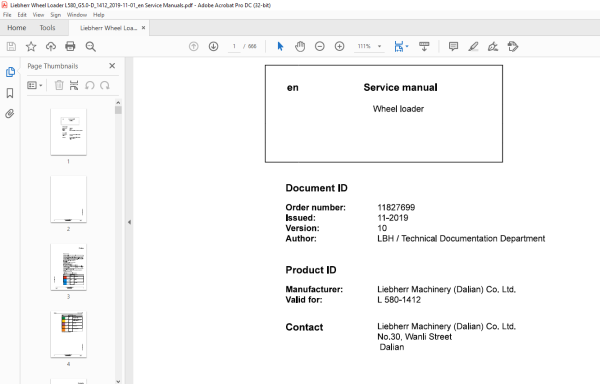Click the Print file icon
Image resolution: width=600 pixels, height=384 pixels.
(70, 47)
